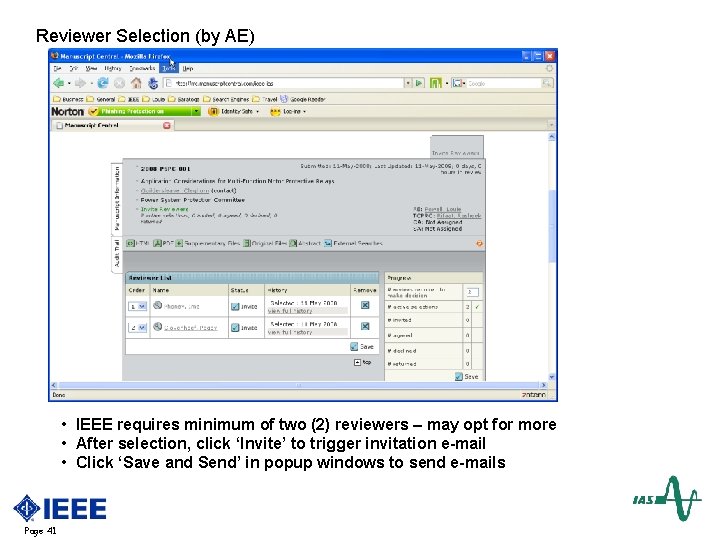720x540 pixels.
Task: Open the History menu
Action: tap(112, 68)
